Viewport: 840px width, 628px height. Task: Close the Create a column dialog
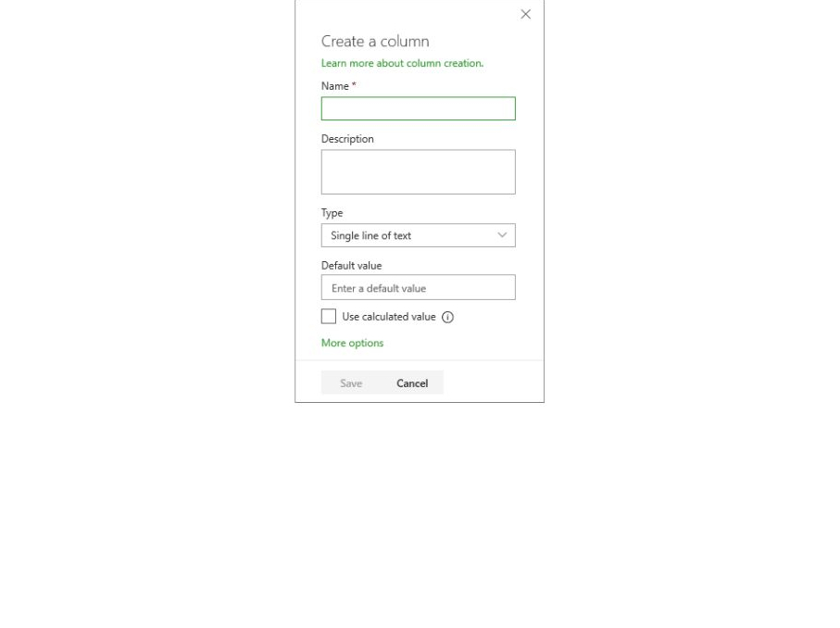click(525, 15)
